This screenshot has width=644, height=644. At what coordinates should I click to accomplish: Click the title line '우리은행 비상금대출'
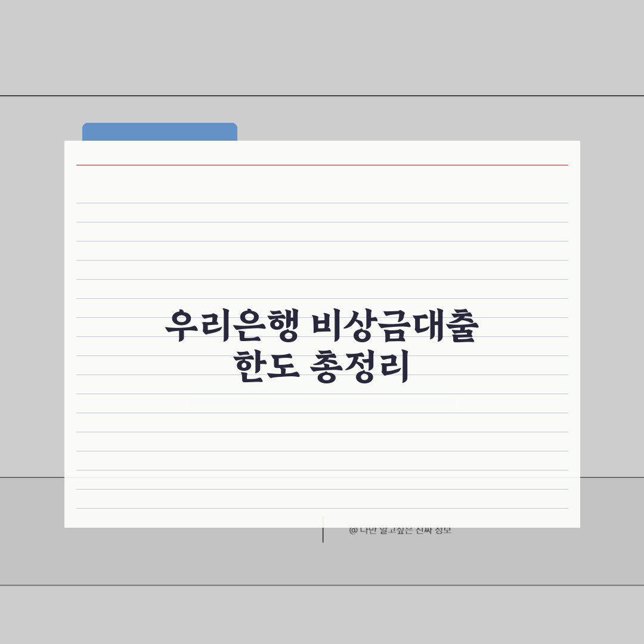[x=322, y=327]
